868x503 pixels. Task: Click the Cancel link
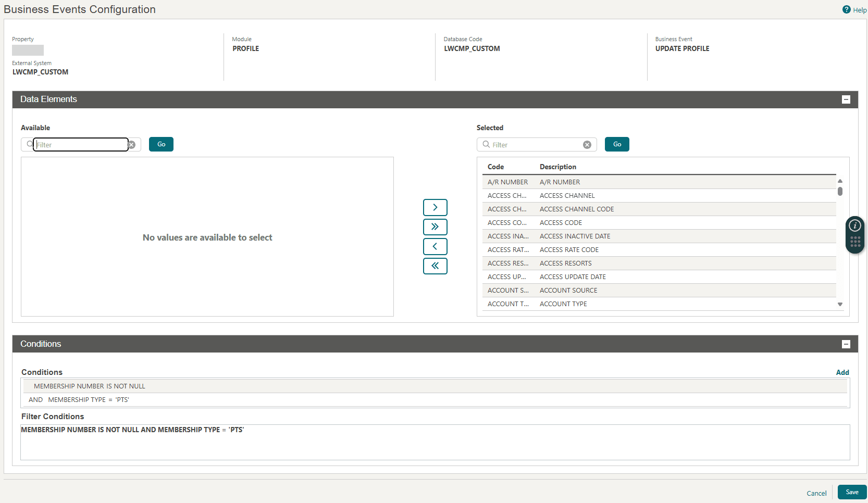(x=816, y=493)
